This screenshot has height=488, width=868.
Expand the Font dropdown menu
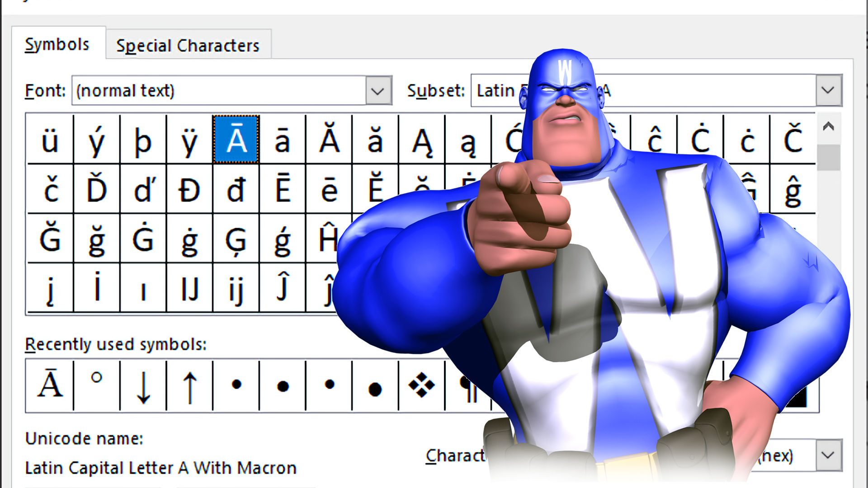tap(377, 90)
